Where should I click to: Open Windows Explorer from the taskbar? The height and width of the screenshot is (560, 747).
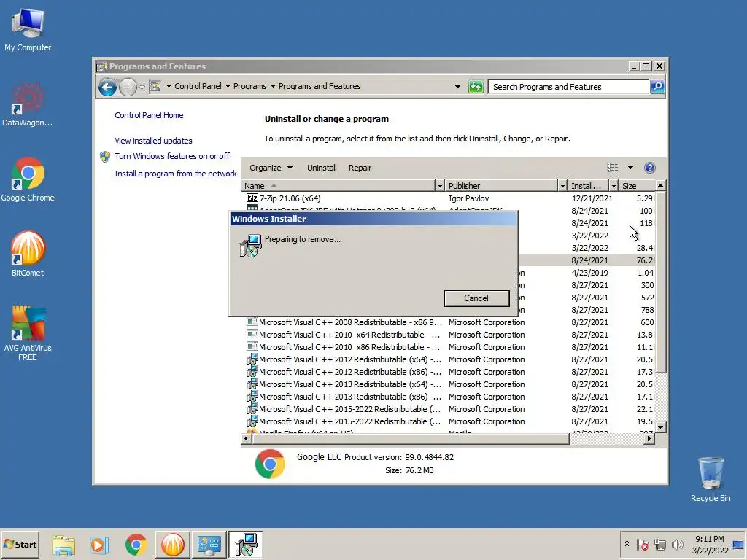pyautogui.click(x=63, y=545)
